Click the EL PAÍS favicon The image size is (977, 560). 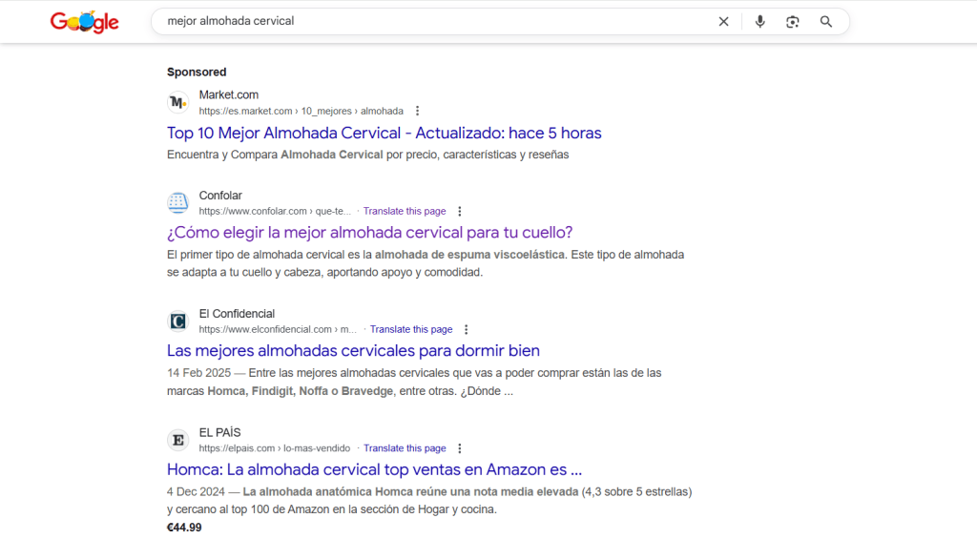click(178, 440)
